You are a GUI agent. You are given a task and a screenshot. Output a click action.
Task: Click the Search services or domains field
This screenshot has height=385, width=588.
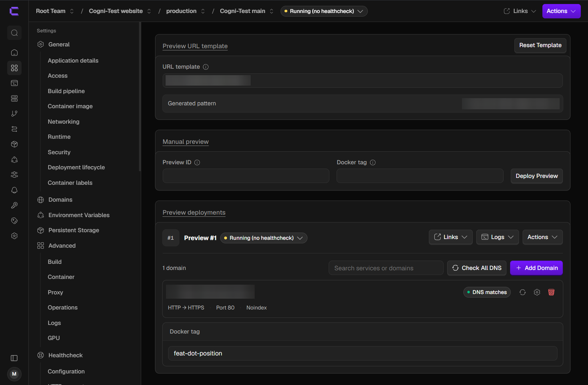(386, 268)
